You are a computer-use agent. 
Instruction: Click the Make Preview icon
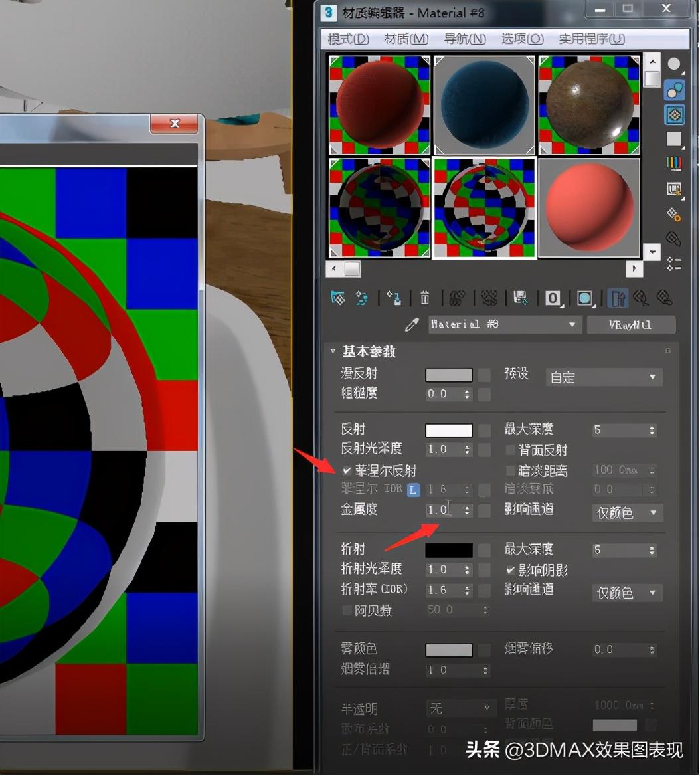coord(674,189)
